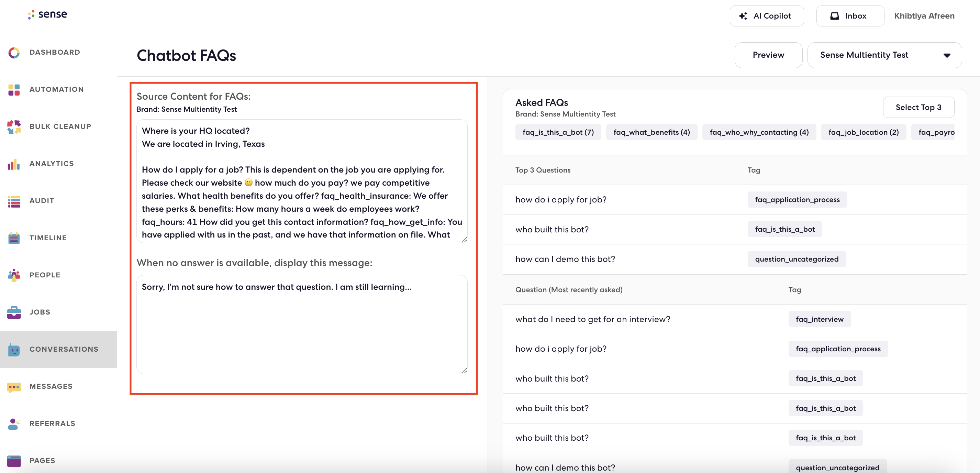
Task: Click the Preview button
Action: pos(768,55)
